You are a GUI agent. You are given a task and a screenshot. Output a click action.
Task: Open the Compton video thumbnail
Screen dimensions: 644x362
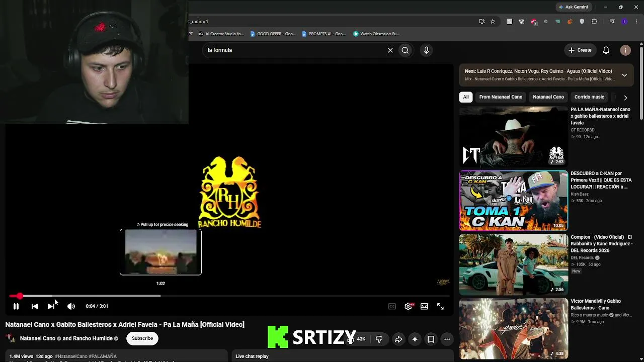click(513, 264)
